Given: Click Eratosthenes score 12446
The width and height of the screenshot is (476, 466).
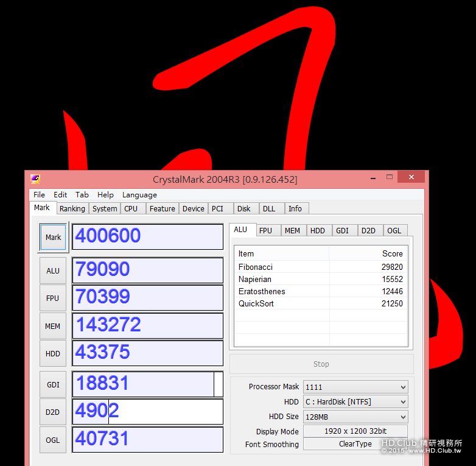Looking at the screenshot, I should tap(392, 291).
